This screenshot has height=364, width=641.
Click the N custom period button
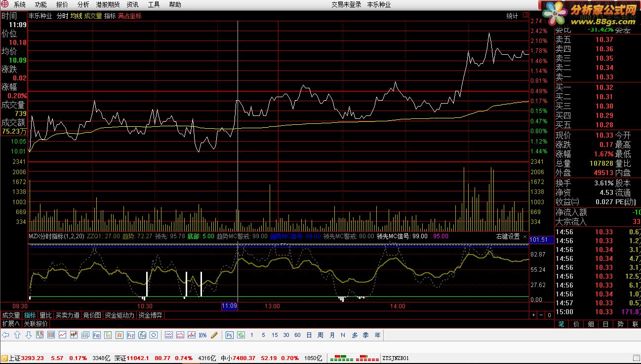pos(343,335)
